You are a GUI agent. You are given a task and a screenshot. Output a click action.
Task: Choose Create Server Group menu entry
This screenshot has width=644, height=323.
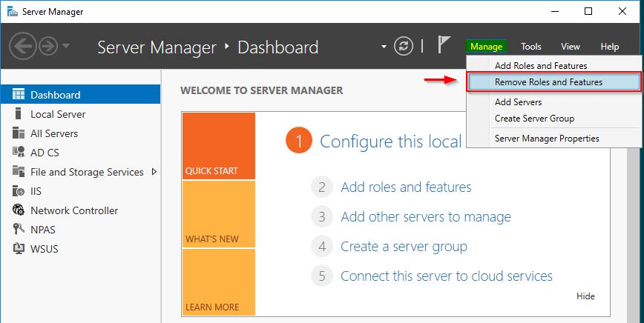553,119
